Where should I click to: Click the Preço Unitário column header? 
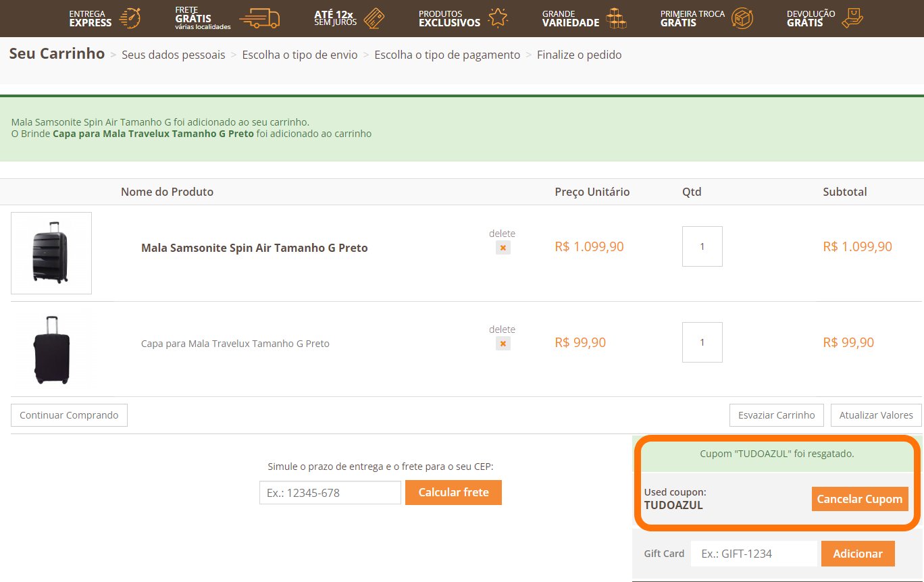[592, 192]
